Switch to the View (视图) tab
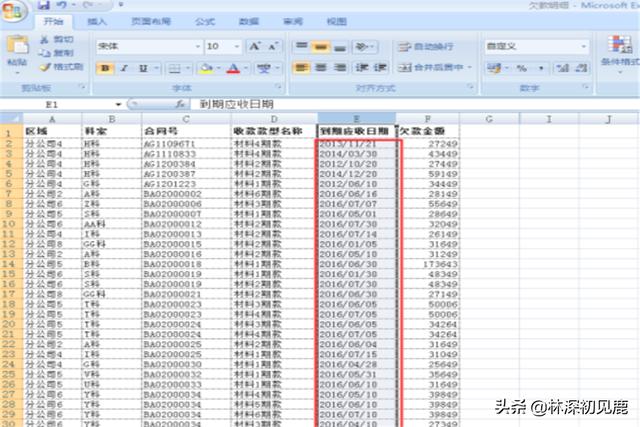 [x=337, y=22]
